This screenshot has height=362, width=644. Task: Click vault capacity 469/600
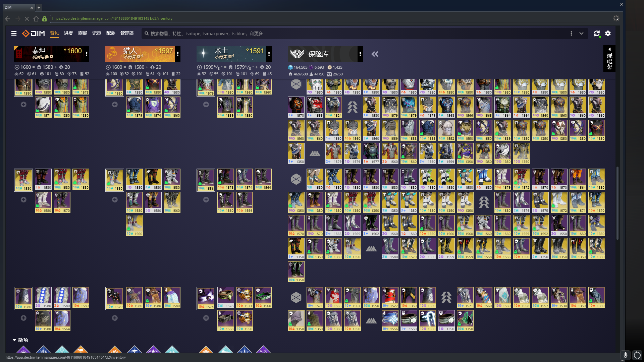coord(298,74)
